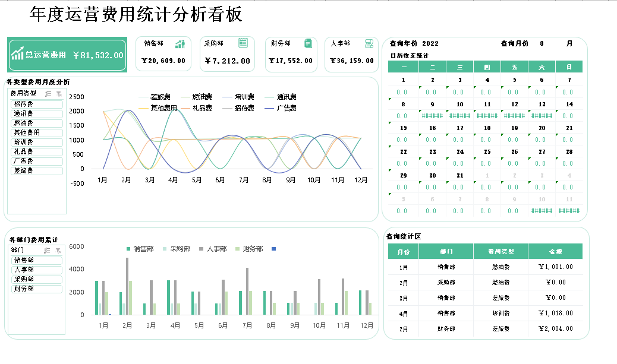Select calendar day 15 cell
The image size is (617, 364).
[403, 128]
